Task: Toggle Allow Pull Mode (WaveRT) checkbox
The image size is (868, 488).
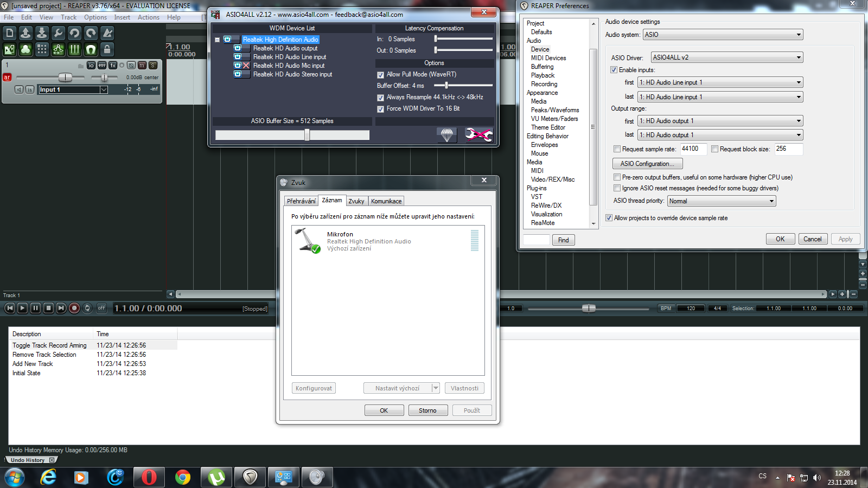Action: pyautogui.click(x=380, y=75)
